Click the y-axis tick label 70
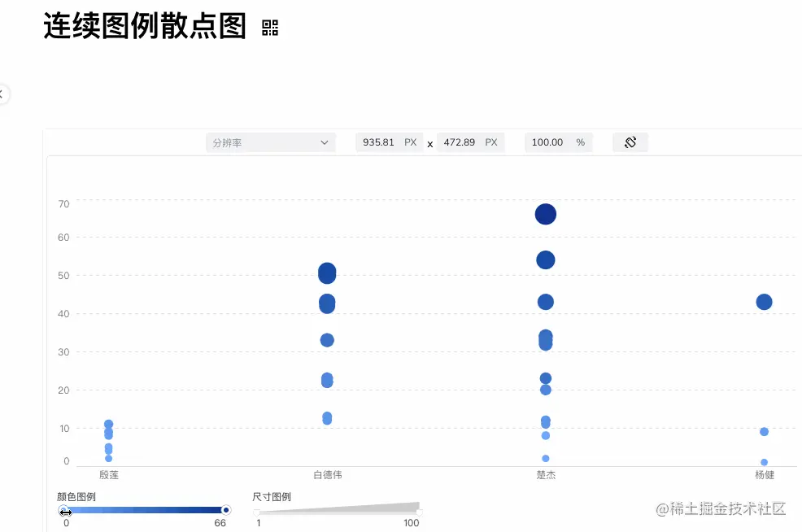This screenshot has height=532, width=802. (x=64, y=204)
